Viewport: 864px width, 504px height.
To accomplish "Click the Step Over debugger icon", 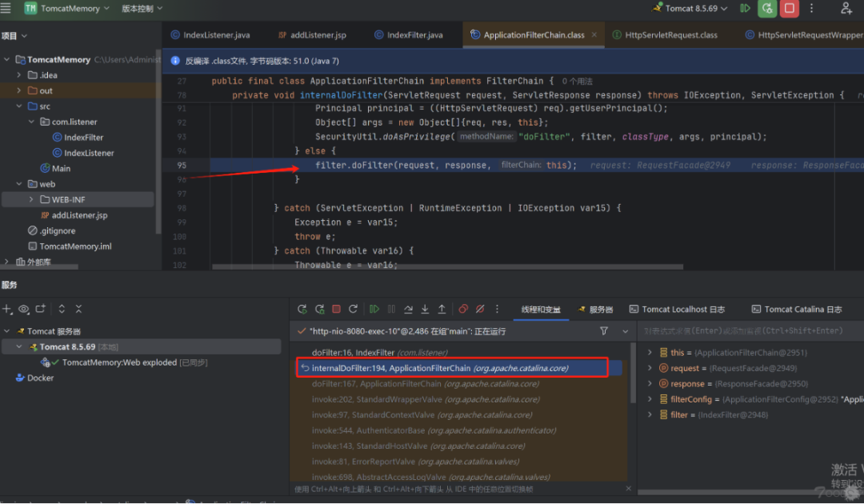I will [x=408, y=309].
